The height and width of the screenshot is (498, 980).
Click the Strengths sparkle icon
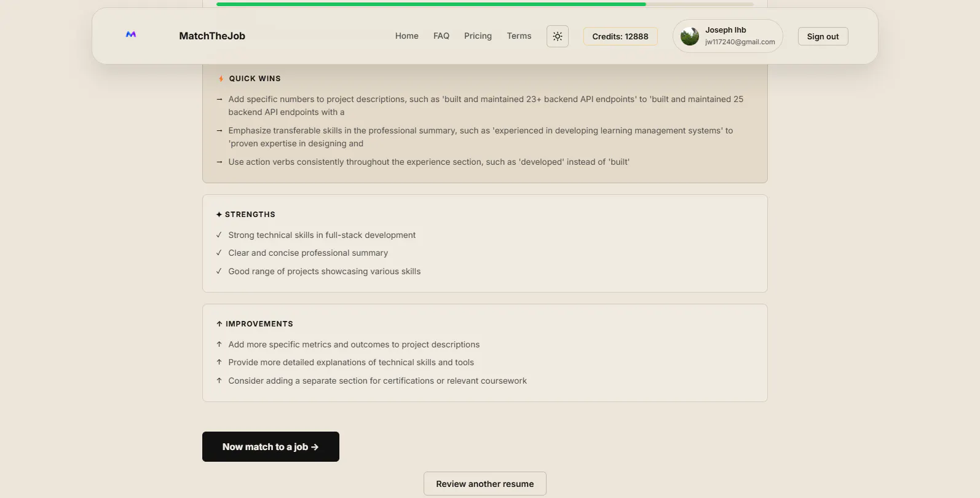(219, 215)
